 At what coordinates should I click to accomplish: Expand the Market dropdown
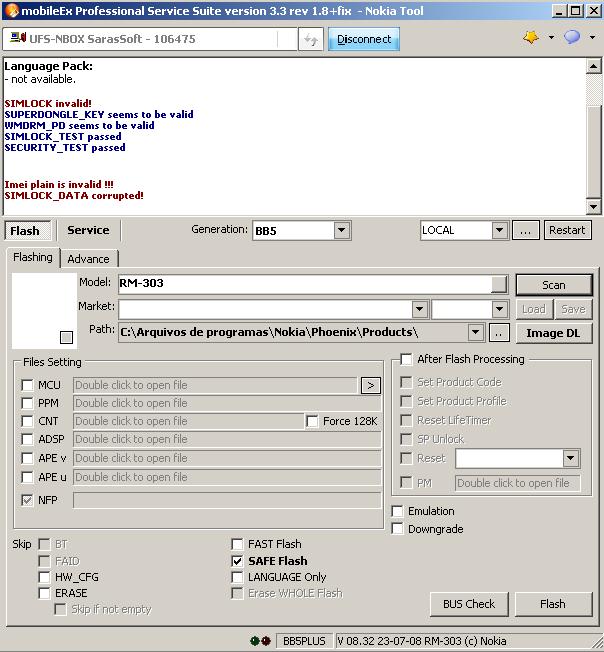coord(420,309)
